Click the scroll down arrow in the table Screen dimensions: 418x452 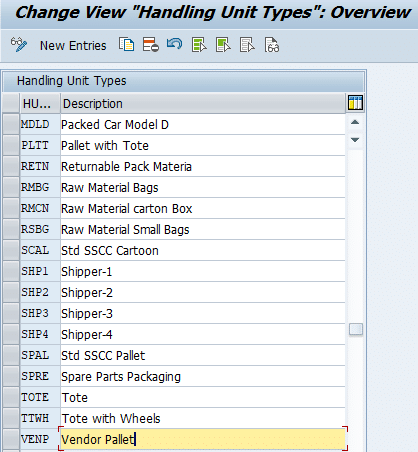pos(355,139)
